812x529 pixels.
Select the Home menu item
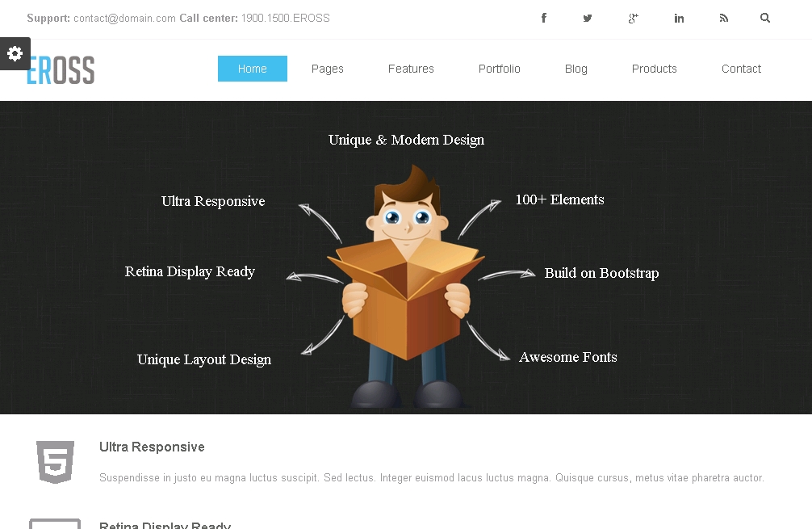click(x=252, y=69)
